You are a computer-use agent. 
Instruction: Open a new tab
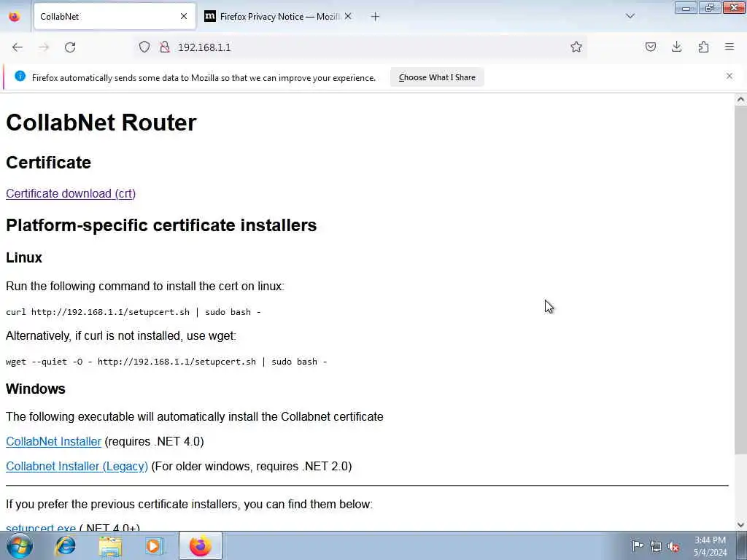click(375, 17)
